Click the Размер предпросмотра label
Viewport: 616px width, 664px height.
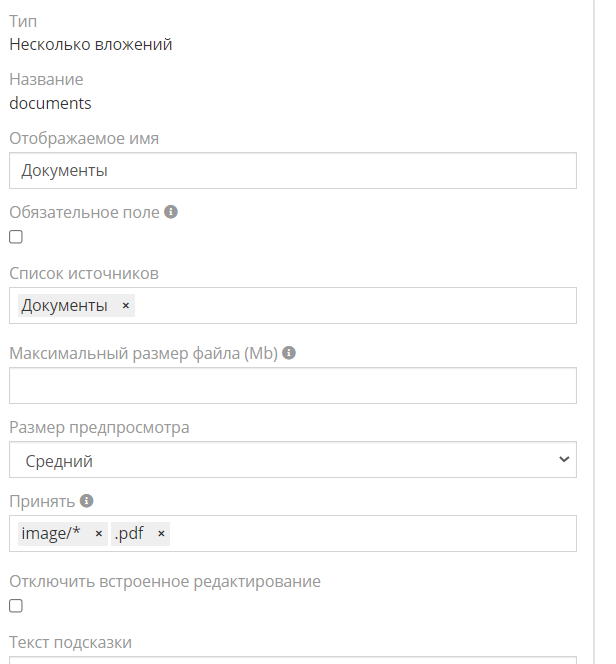[99, 428]
